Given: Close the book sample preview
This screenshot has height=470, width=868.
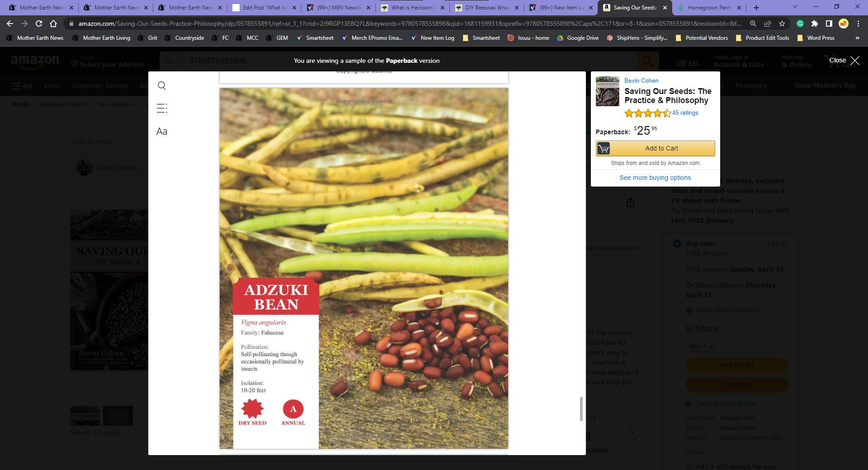Looking at the screenshot, I should pyautogui.click(x=844, y=61).
